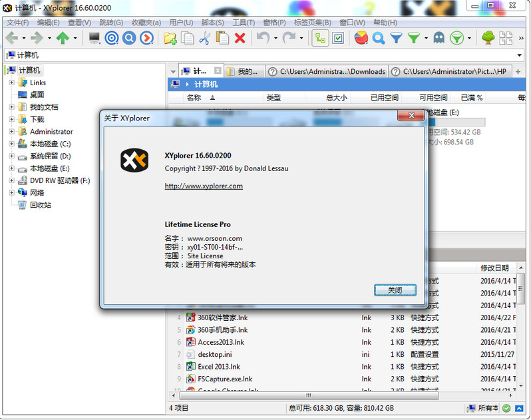Expand the Administrator tree node
This screenshot has width=531, height=420.
click(x=12, y=131)
